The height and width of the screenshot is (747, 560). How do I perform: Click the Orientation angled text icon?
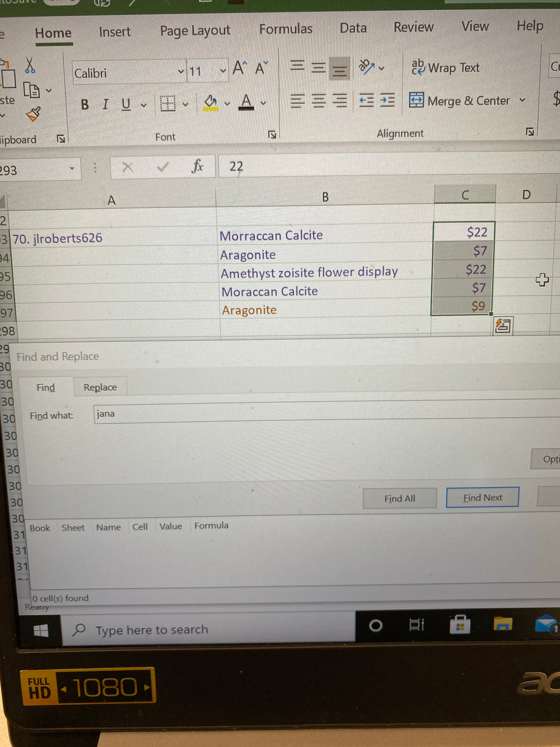pos(366,67)
